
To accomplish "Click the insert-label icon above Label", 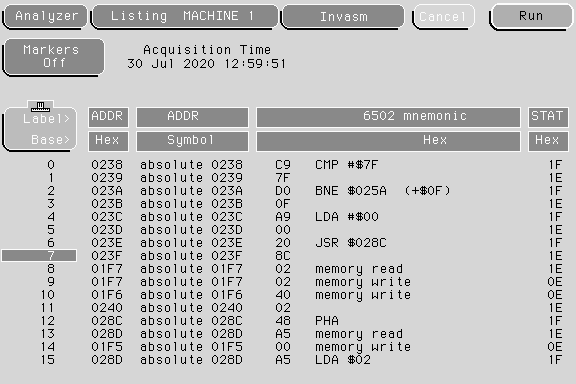I will coord(40,107).
